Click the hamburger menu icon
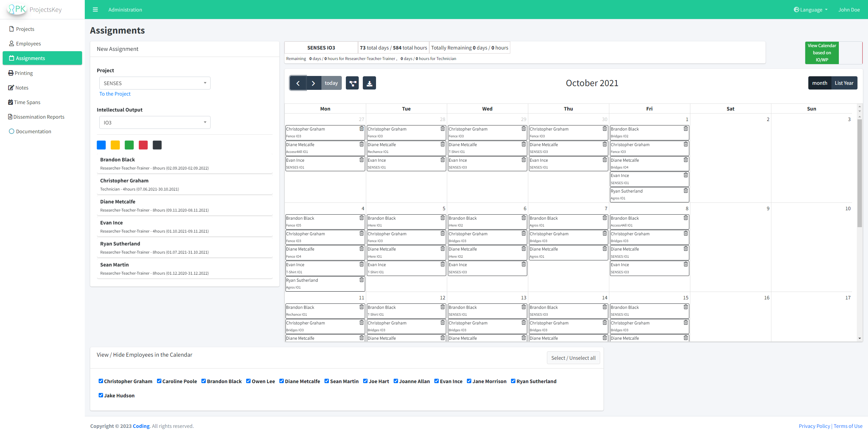Image resolution: width=868 pixels, height=435 pixels. coord(95,9)
